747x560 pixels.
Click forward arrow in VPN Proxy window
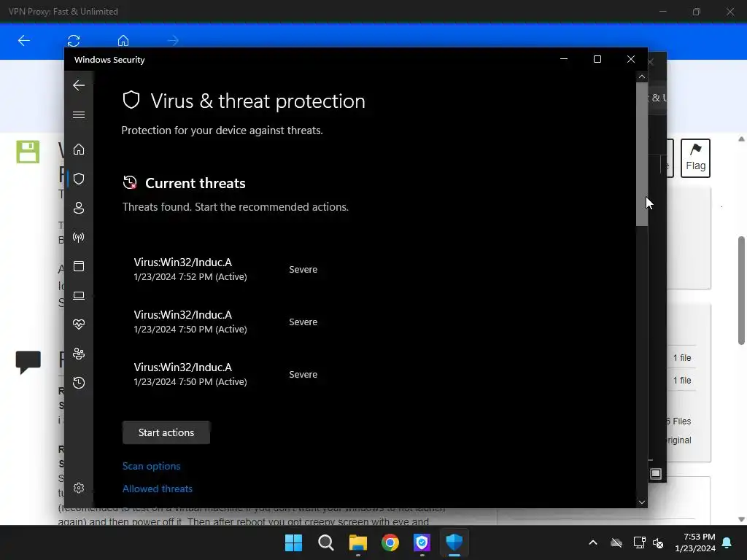[x=173, y=41]
